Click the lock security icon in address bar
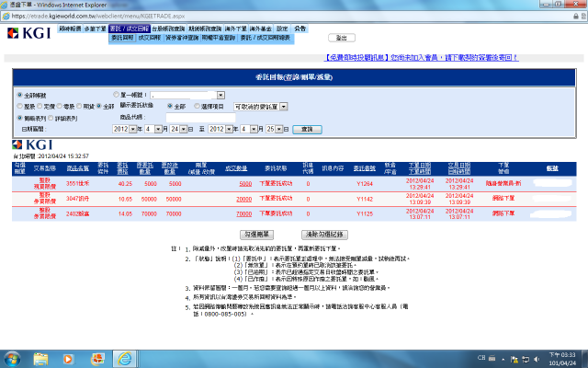Screen dimensions: 588x368 [x=576, y=17]
